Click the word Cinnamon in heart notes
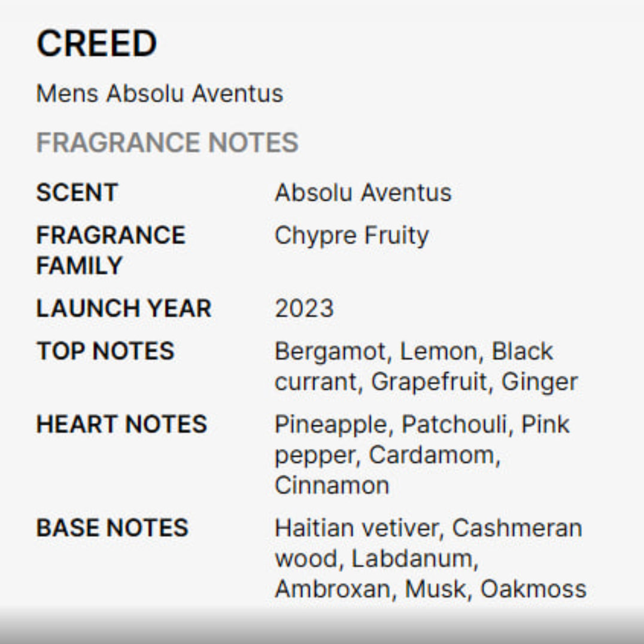The image size is (644, 644). pos(332,485)
